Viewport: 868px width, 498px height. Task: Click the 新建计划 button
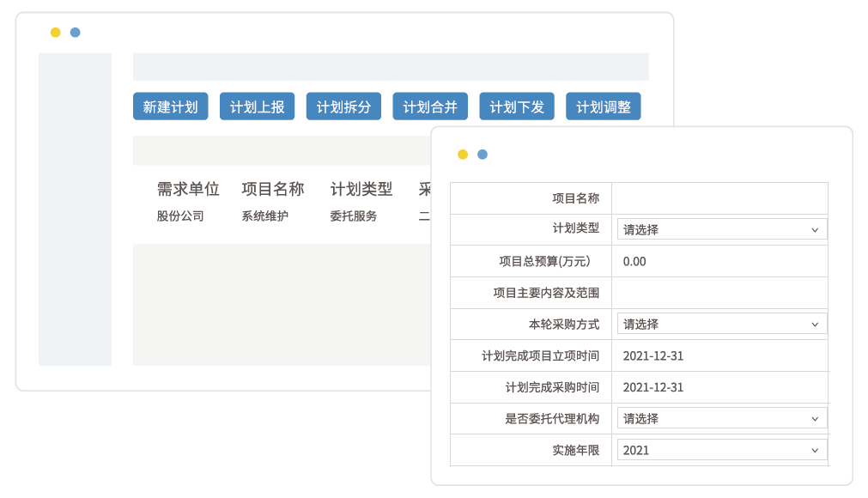click(170, 106)
